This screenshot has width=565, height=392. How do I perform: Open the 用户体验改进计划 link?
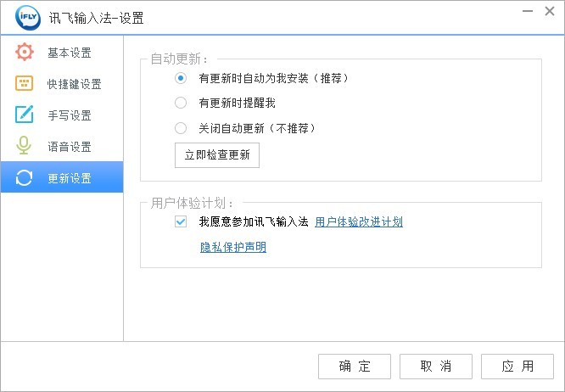click(x=358, y=222)
